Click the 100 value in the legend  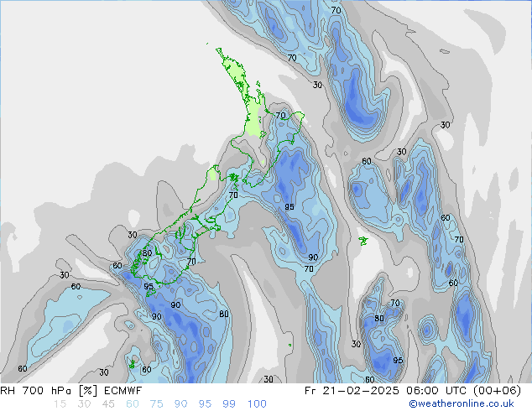257,404
